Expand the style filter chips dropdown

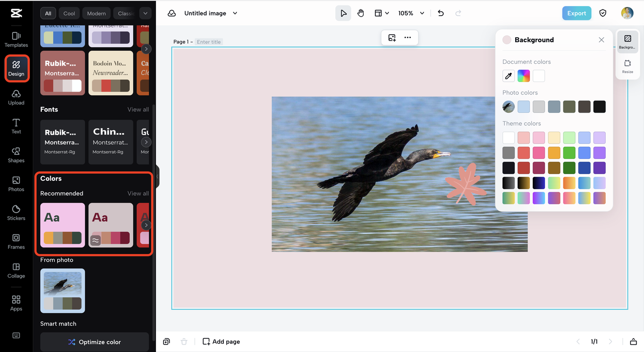pos(145,13)
